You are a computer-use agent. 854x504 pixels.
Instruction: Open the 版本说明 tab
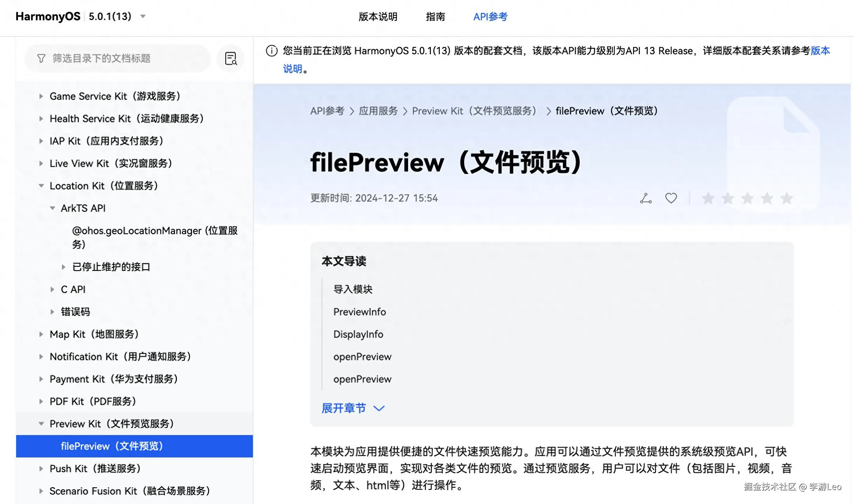pos(378,16)
